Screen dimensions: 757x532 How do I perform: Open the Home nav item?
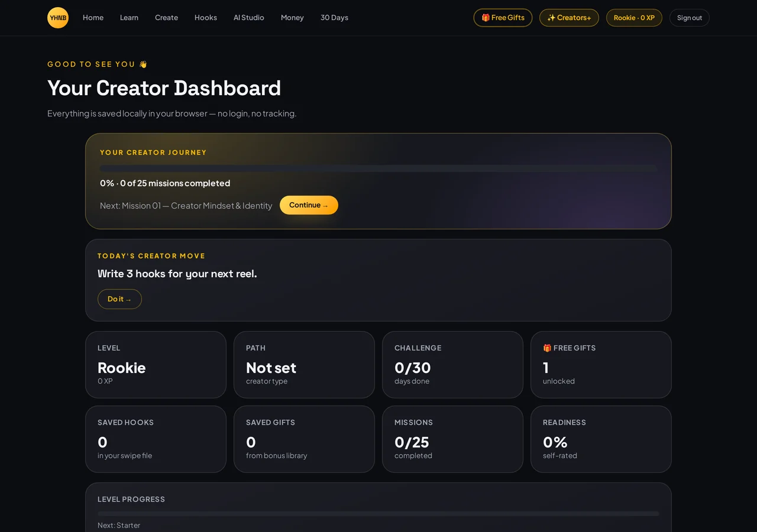pyautogui.click(x=93, y=18)
